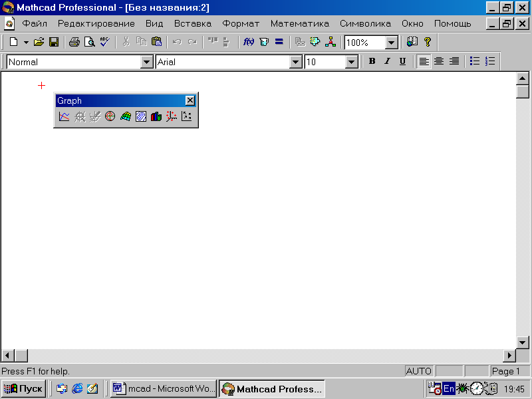
Task: Open the Вставка menu
Action: click(x=193, y=24)
